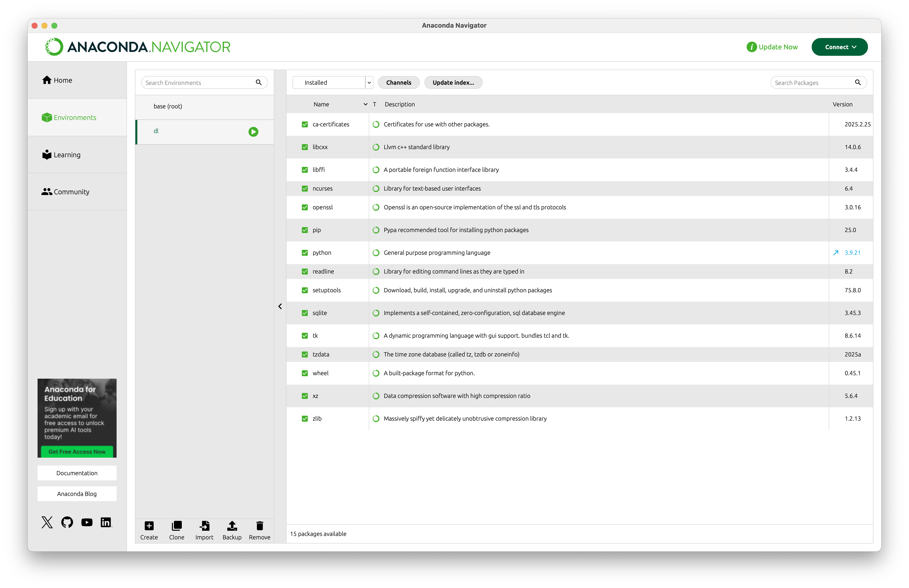Click the Search Environments magnifier icon
909x588 pixels.
point(259,82)
